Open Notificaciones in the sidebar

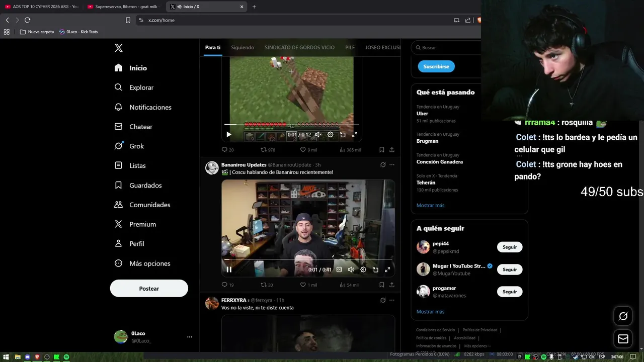point(143,107)
